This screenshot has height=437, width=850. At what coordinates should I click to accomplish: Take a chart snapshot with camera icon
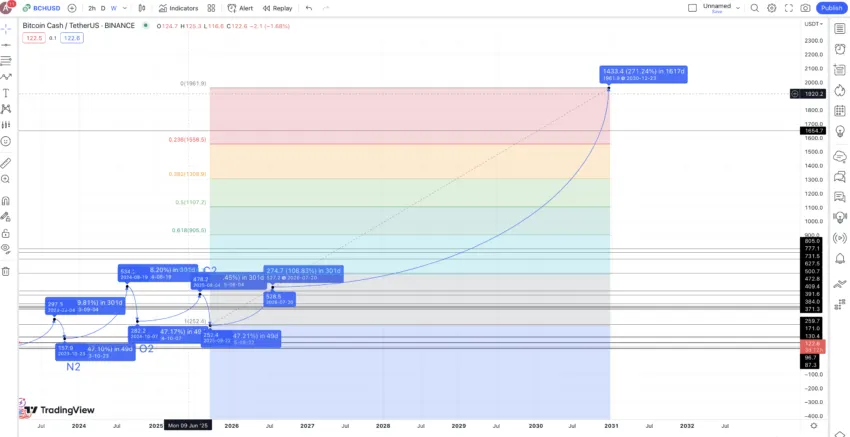[x=805, y=8]
